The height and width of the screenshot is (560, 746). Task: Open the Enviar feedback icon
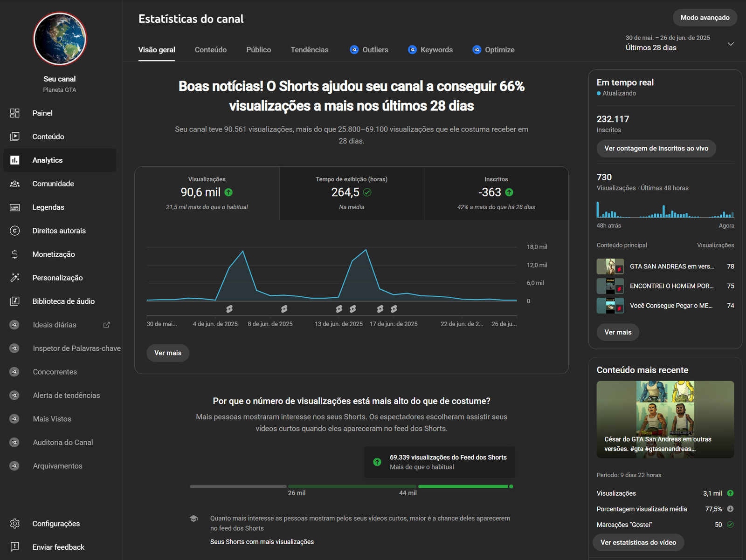(15, 547)
